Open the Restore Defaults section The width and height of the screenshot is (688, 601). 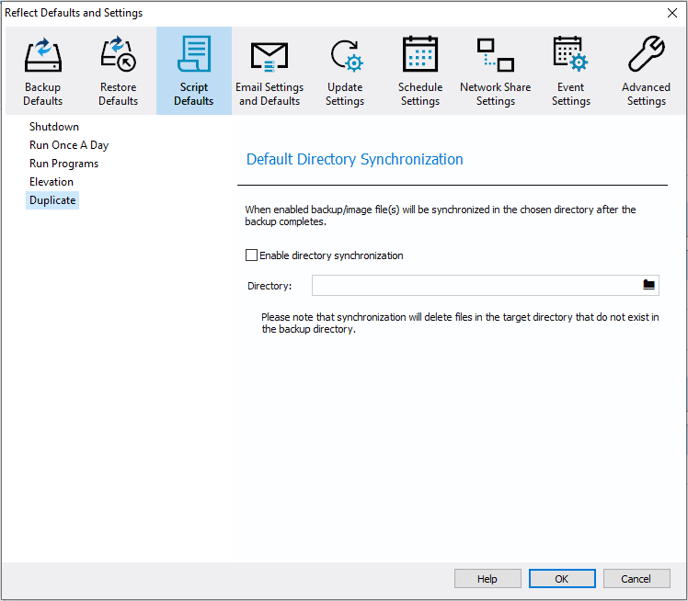point(118,70)
